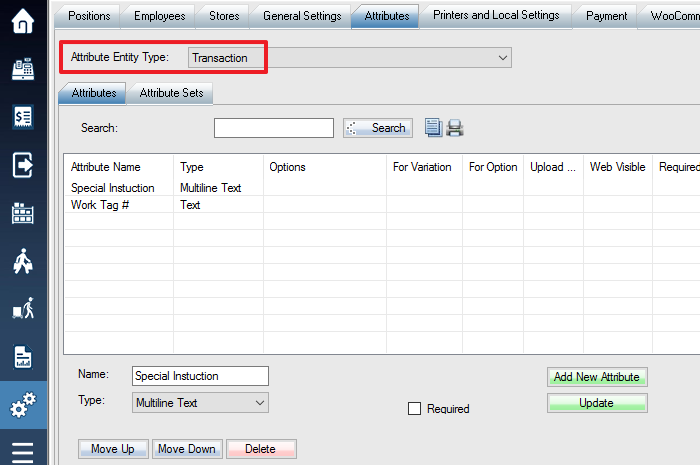Click the printer icon beside Search
The image size is (700, 465).
point(455,128)
